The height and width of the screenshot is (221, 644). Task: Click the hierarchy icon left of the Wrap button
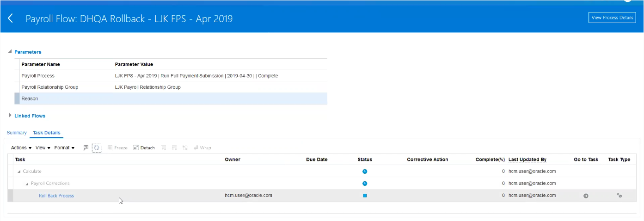pyautogui.click(x=185, y=148)
